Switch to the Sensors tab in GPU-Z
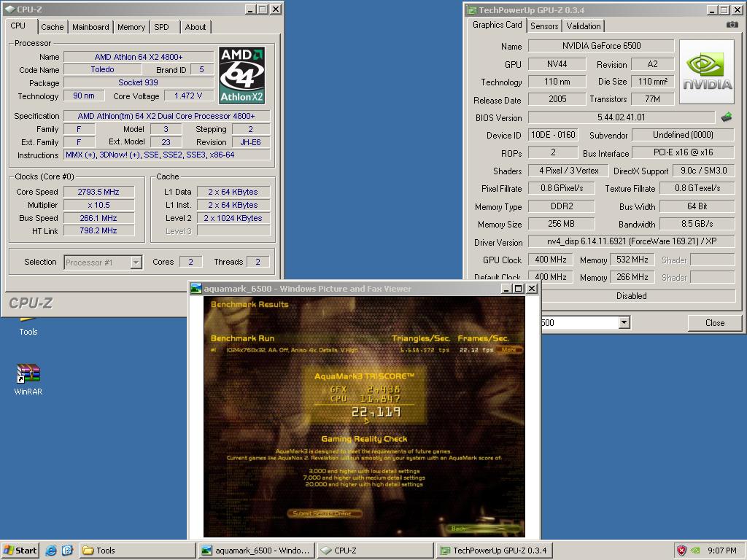Viewport: 747px width, 560px height. [x=544, y=26]
